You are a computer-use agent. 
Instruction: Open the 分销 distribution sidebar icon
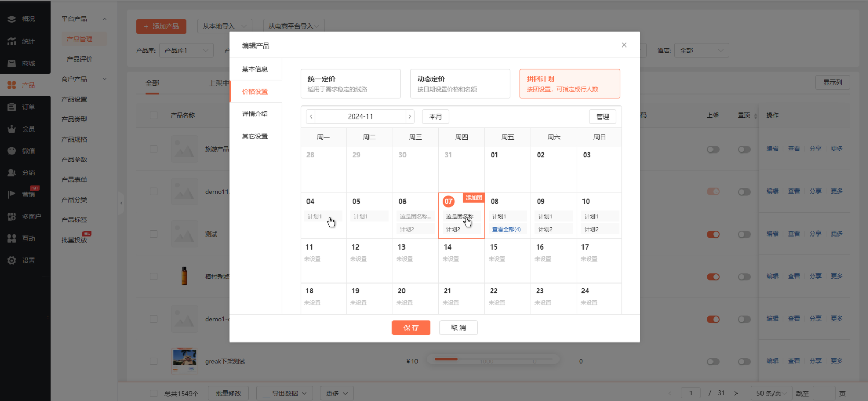(x=11, y=173)
